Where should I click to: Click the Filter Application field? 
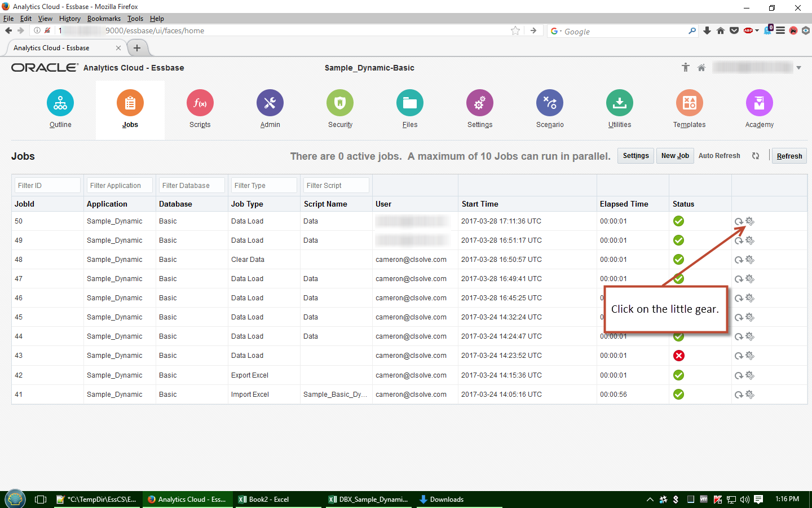[x=120, y=185]
